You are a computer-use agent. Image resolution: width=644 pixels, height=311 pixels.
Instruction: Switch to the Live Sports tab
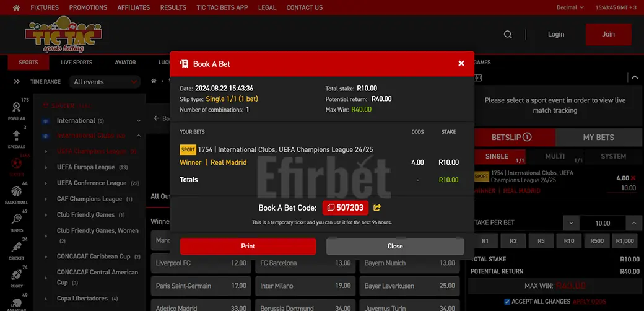click(76, 63)
